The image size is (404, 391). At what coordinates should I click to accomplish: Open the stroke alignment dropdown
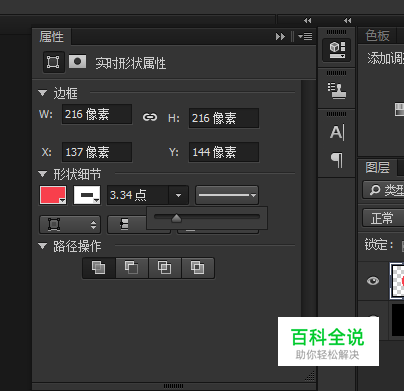point(70,224)
